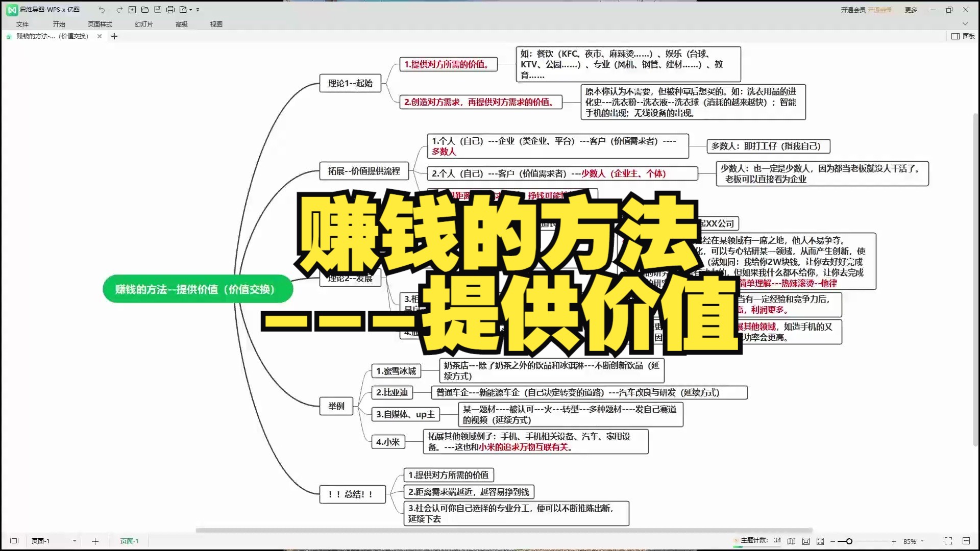This screenshot has width=980, height=551.
Task: Click the fit-to-page icon
Action: pos(806,541)
